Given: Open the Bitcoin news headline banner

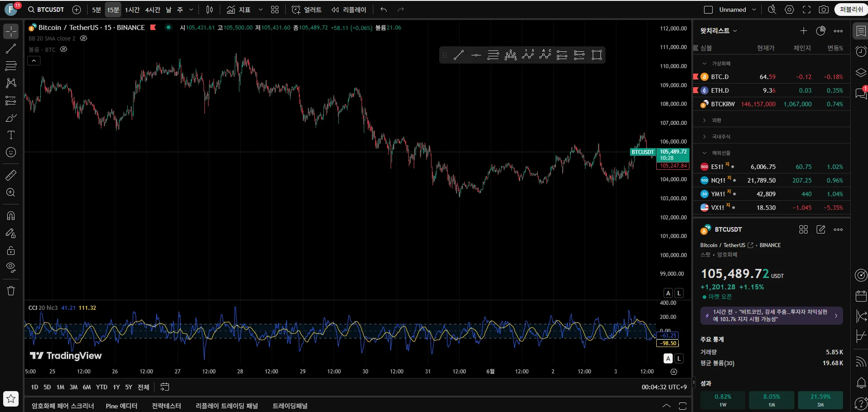Looking at the screenshot, I should [771, 316].
